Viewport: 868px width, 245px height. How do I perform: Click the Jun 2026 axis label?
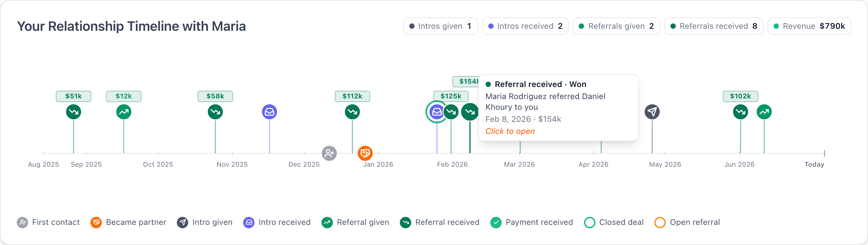coord(740,164)
